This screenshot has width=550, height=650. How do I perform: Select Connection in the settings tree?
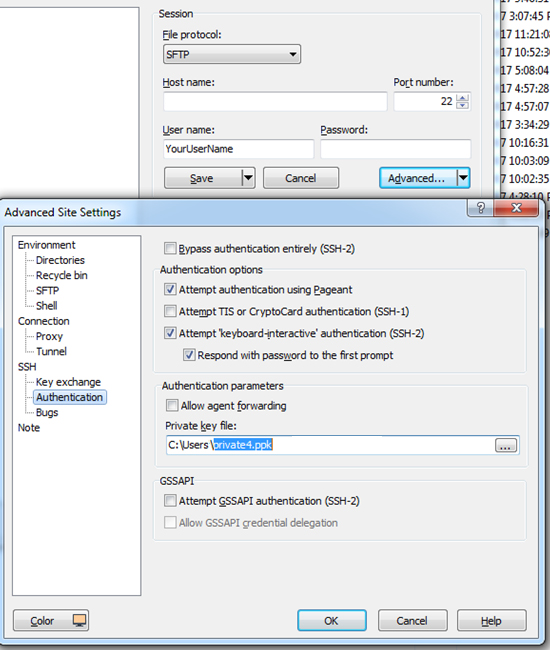click(x=44, y=321)
